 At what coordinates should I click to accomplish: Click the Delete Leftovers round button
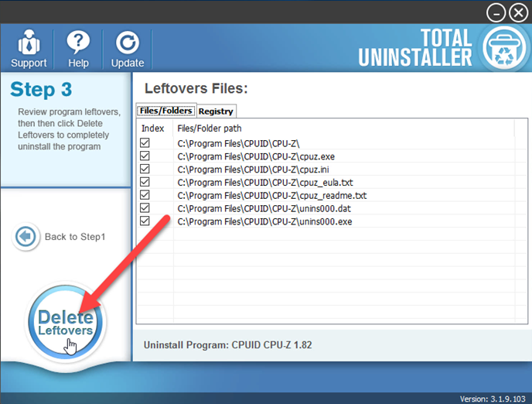pos(65,322)
